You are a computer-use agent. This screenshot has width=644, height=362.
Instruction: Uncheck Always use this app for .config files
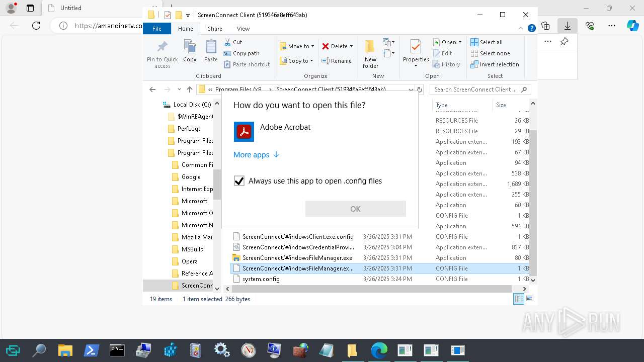pos(239,181)
